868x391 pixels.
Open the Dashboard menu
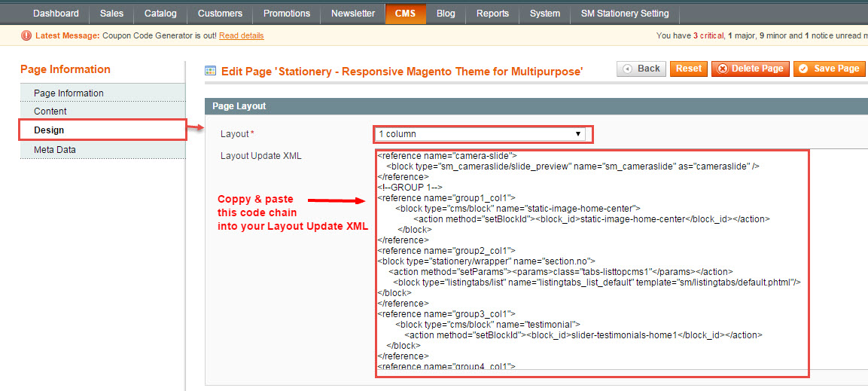[x=56, y=14]
